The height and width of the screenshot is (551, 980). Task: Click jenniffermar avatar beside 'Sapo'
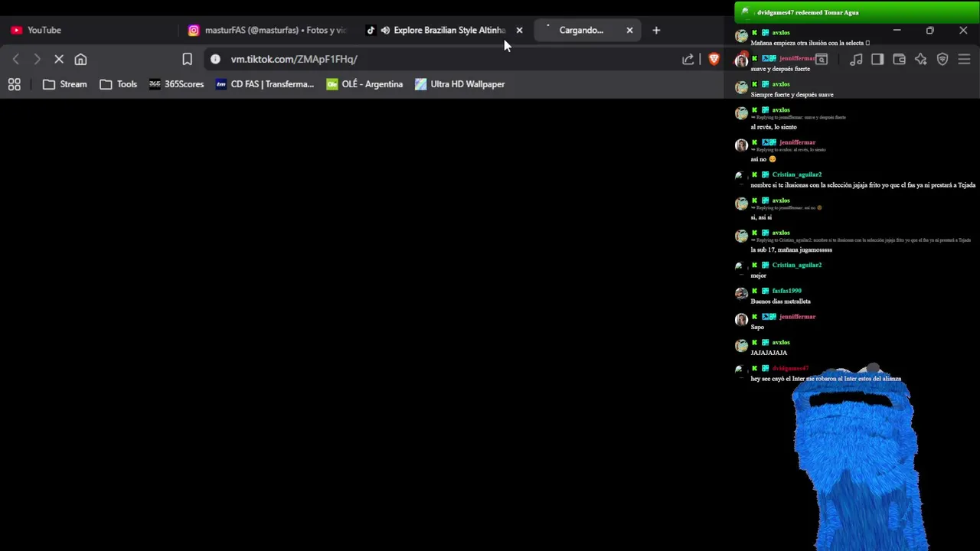[741, 320]
